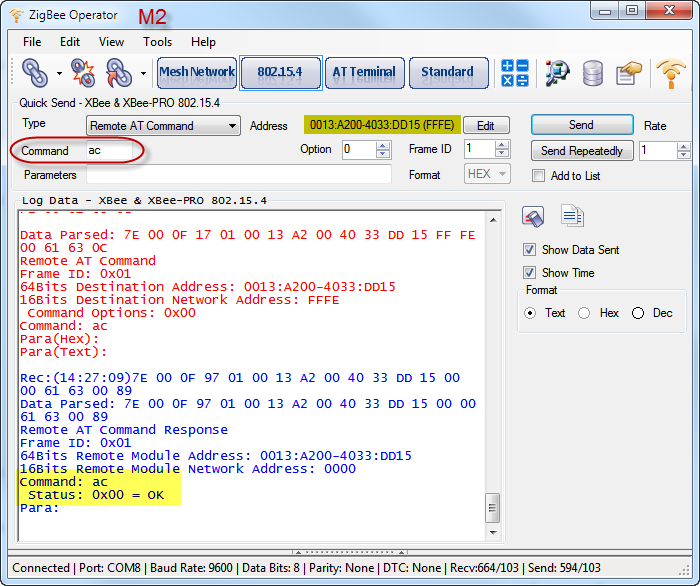Open the database cylinder icon
The width and height of the screenshot is (700, 586).
(593, 73)
